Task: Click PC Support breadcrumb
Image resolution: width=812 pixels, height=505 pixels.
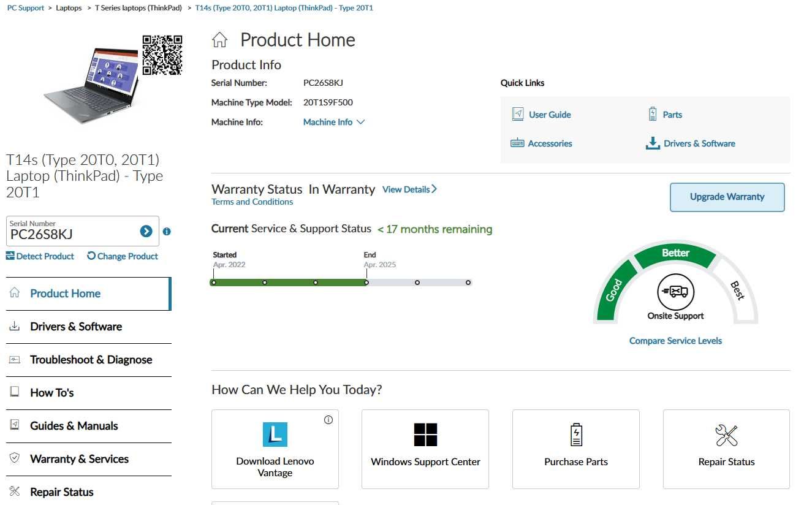Action: click(26, 8)
